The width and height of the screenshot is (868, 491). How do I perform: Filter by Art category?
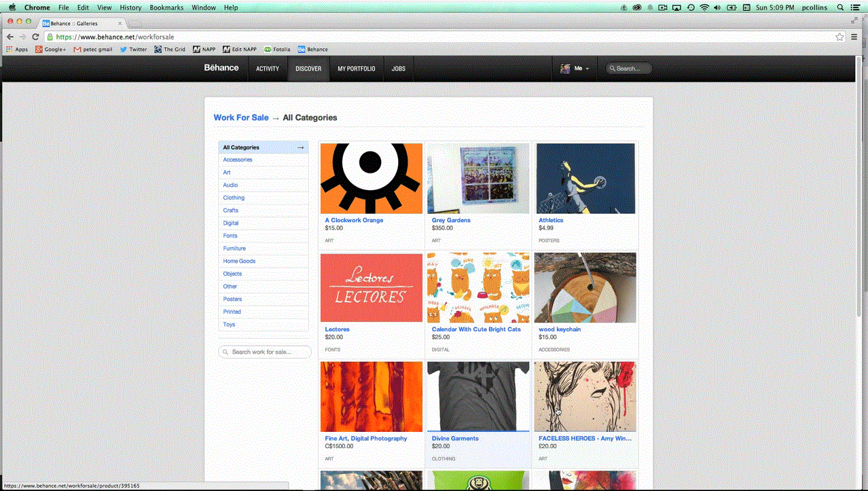[x=227, y=172]
